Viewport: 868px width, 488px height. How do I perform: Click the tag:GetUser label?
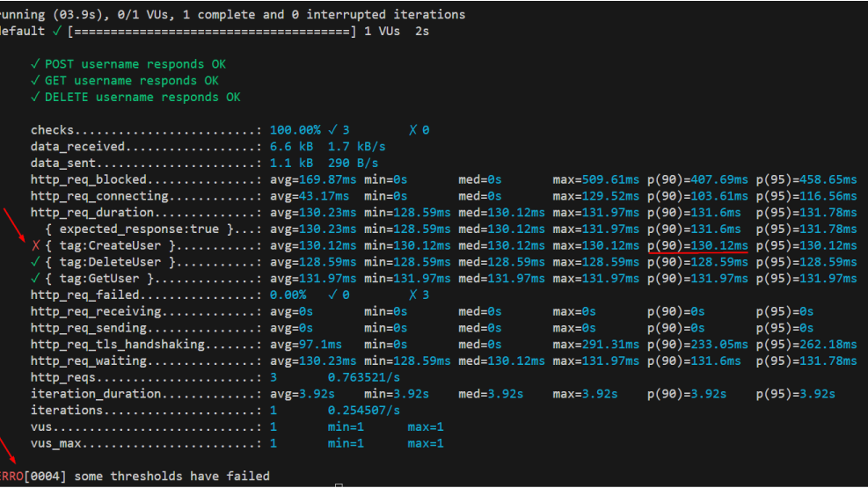(99, 279)
